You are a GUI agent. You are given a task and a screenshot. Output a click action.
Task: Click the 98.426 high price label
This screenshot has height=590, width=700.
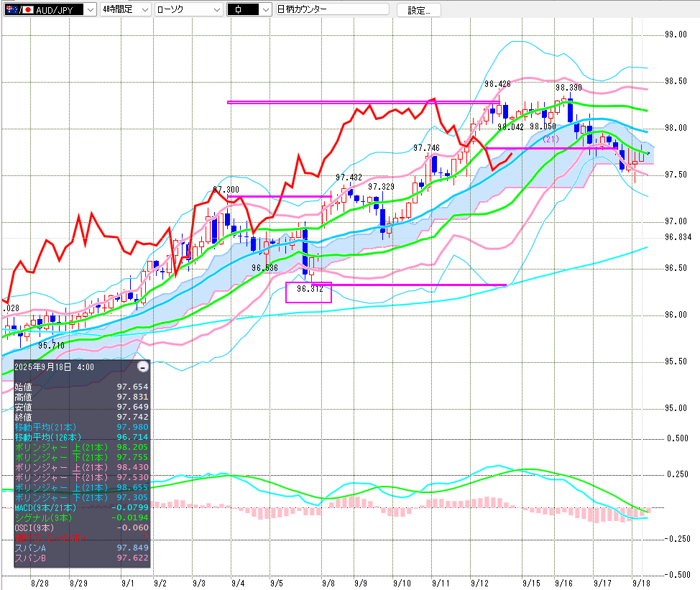(497, 84)
